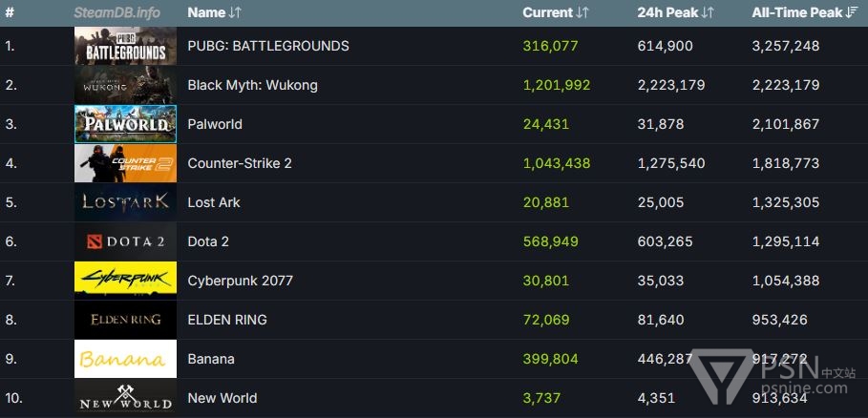Select current players value 1,043,438
868x418 pixels.
557,163
